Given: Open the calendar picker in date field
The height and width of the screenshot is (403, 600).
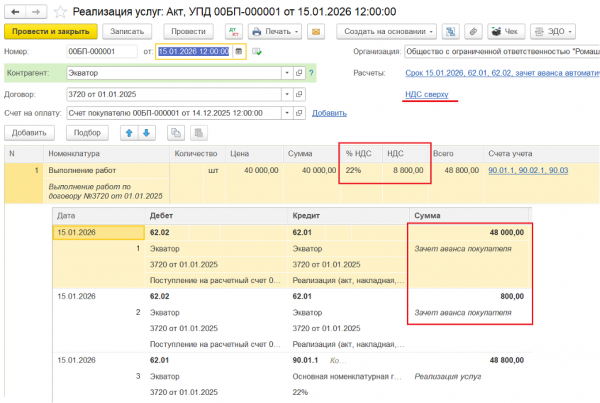Looking at the screenshot, I should (x=238, y=51).
